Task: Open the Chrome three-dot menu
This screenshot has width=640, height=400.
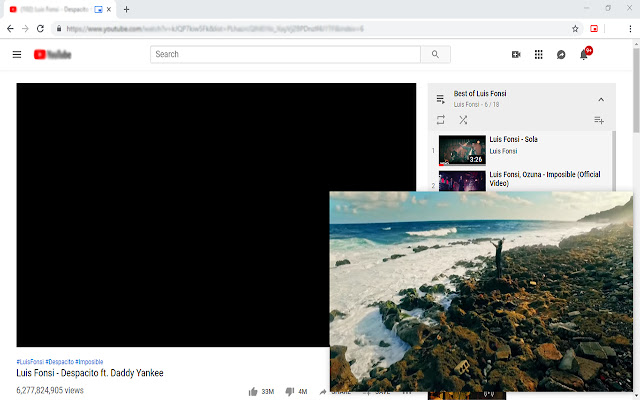Action: click(x=630, y=29)
